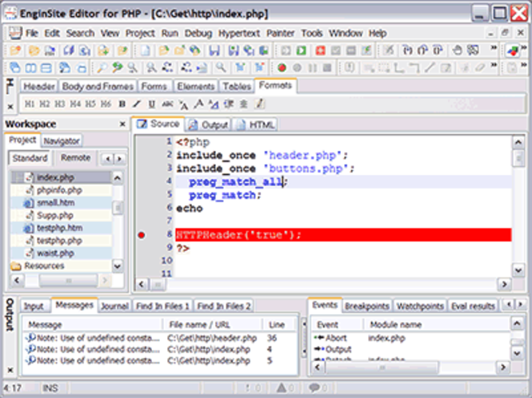The image size is (532, 398).
Task: Click the red square stop icon with white cross
Action: (x=320, y=50)
